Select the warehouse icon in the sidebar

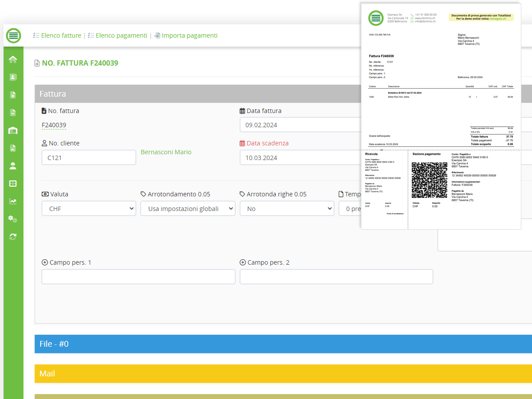tap(13, 130)
